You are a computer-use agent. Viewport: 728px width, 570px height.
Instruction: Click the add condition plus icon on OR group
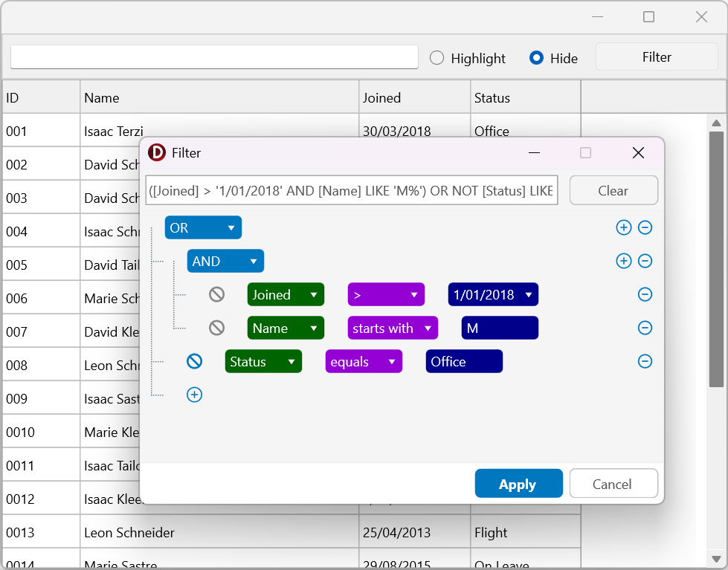[x=623, y=227]
